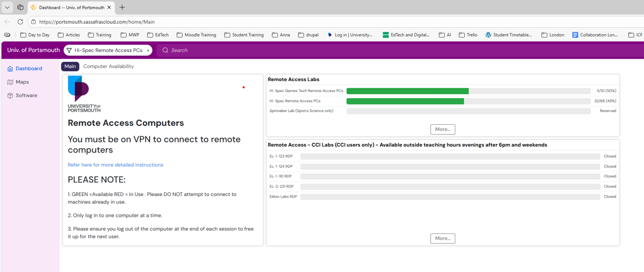Click Hi-Spec Games Tech availability bar
The image size is (644, 272).
tap(468, 91)
